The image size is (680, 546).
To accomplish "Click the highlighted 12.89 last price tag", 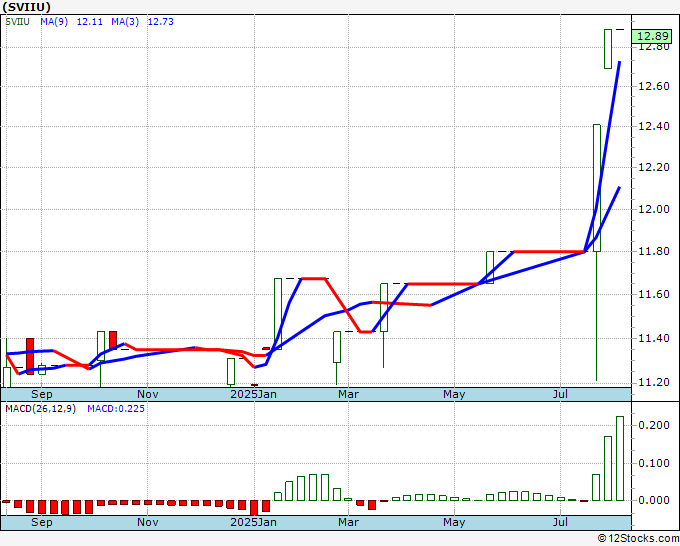I will (x=652, y=37).
